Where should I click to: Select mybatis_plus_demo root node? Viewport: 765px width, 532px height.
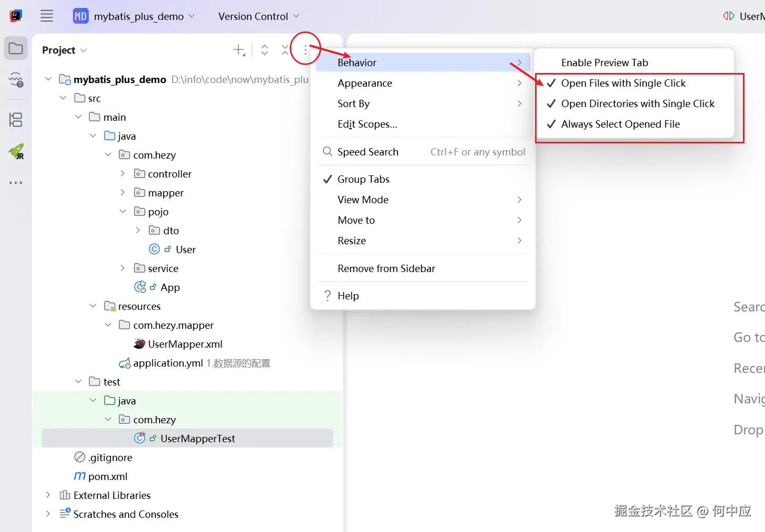click(x=120, y=79)
